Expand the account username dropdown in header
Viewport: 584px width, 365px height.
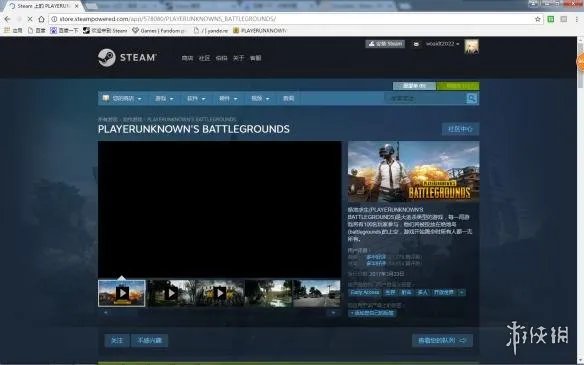point(442,44)
